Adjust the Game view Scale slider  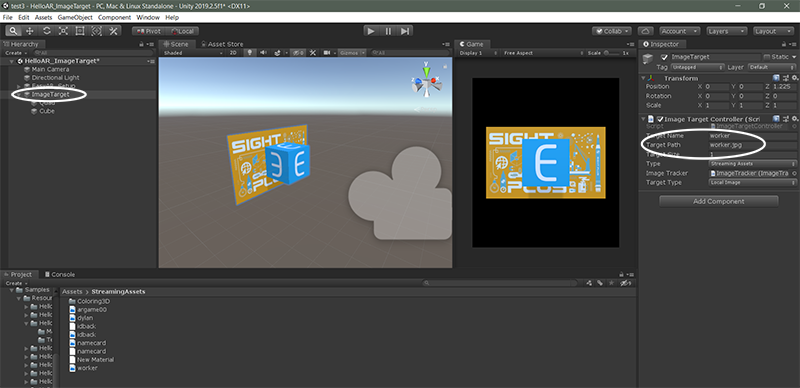(612, 53)
